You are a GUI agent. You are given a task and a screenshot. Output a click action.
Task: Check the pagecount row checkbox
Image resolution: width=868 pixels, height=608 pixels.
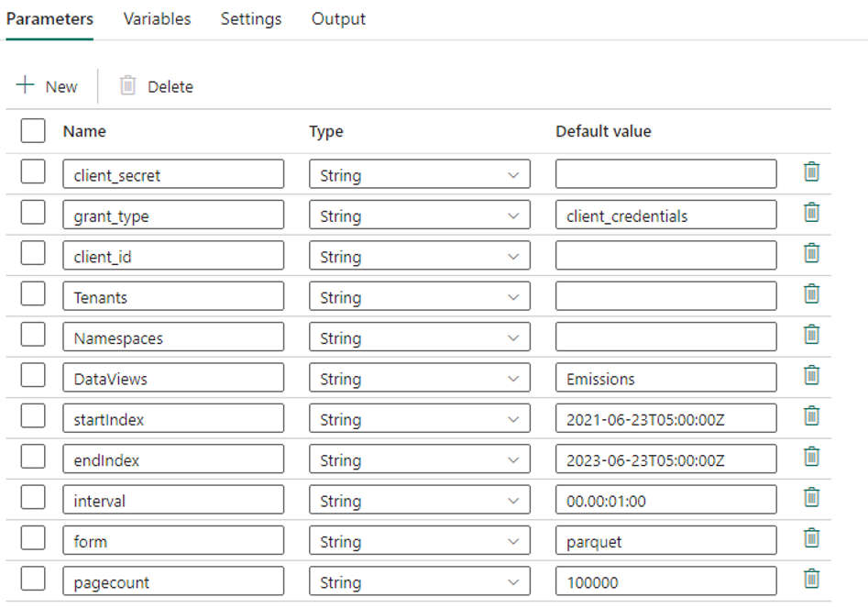(x=33, y=578)
